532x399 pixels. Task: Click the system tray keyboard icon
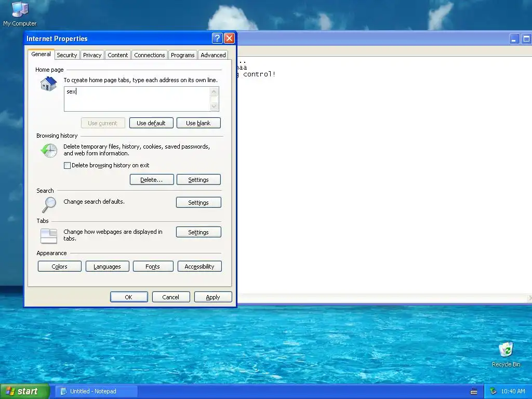474,392
